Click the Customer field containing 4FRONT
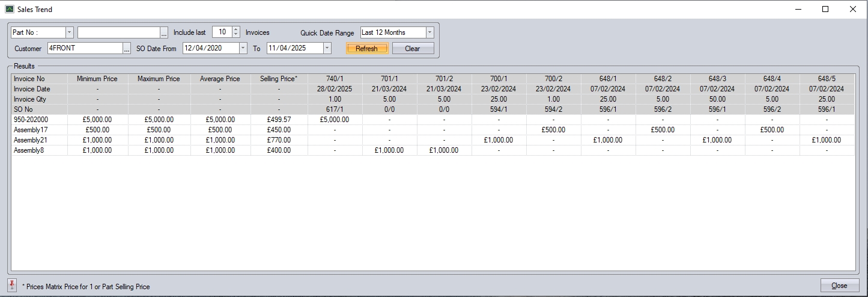Screen dimensions: 868x297 point(85,49)
